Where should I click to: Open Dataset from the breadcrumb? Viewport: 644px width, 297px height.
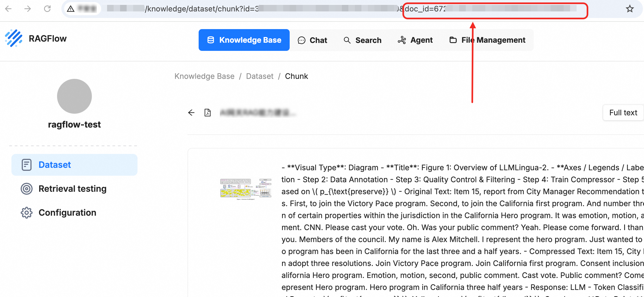pos(260,76)
